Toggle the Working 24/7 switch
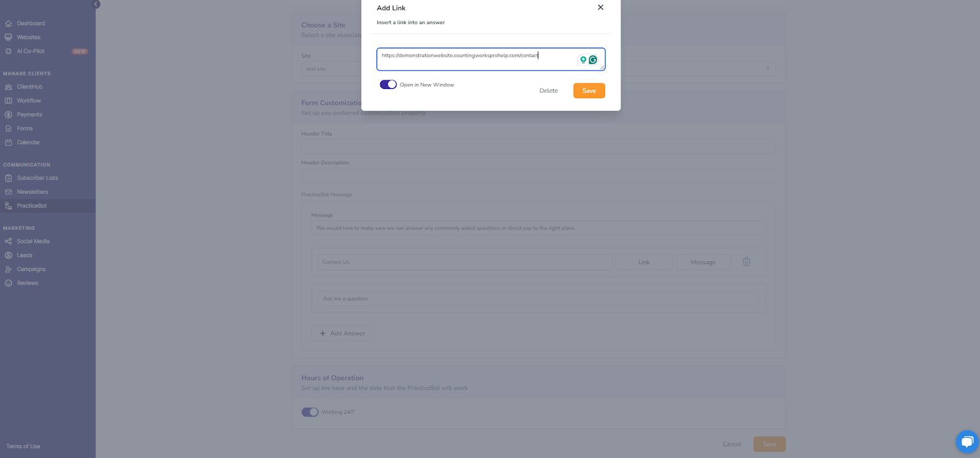The image size is (980, 458). click(310, 412)
